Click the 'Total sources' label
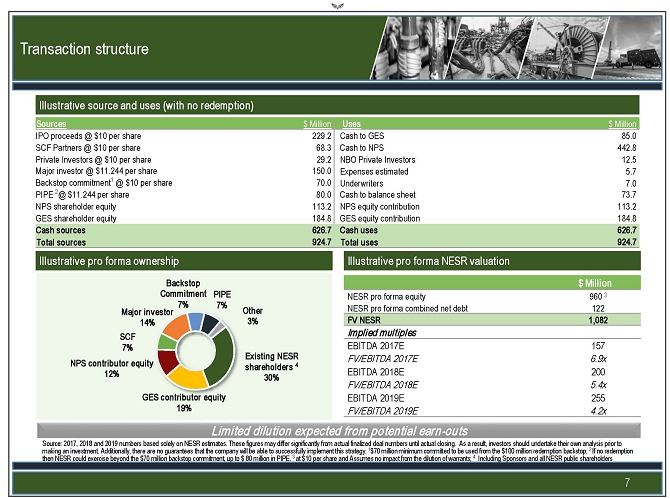Viewport: 670px width, 498px height. click(x=61, y=242)
